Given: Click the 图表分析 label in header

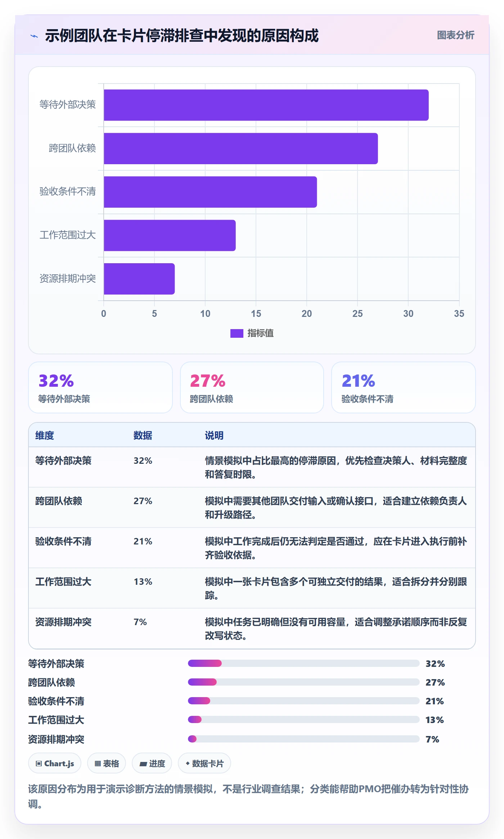Looking at the screenshot, I should coord(455,35).
